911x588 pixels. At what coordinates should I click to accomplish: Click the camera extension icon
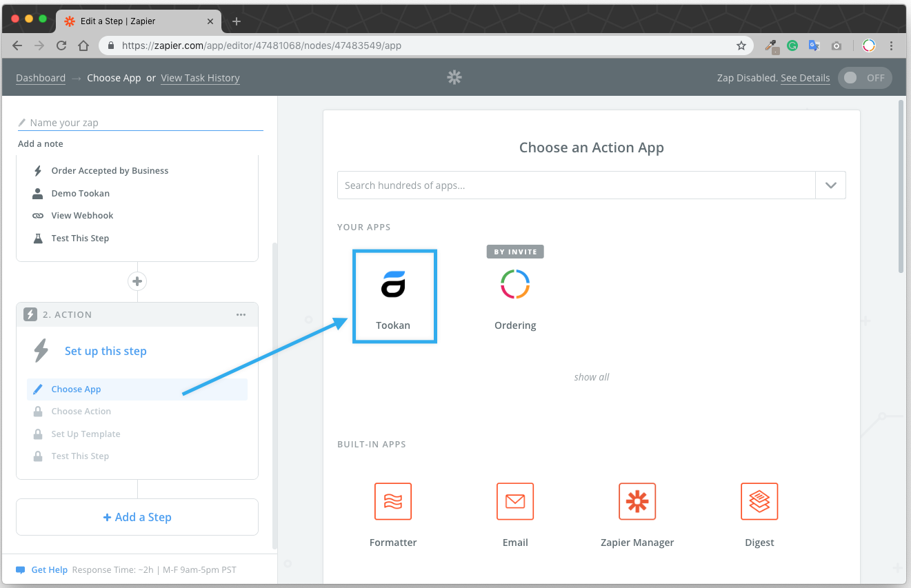(837, 45)
